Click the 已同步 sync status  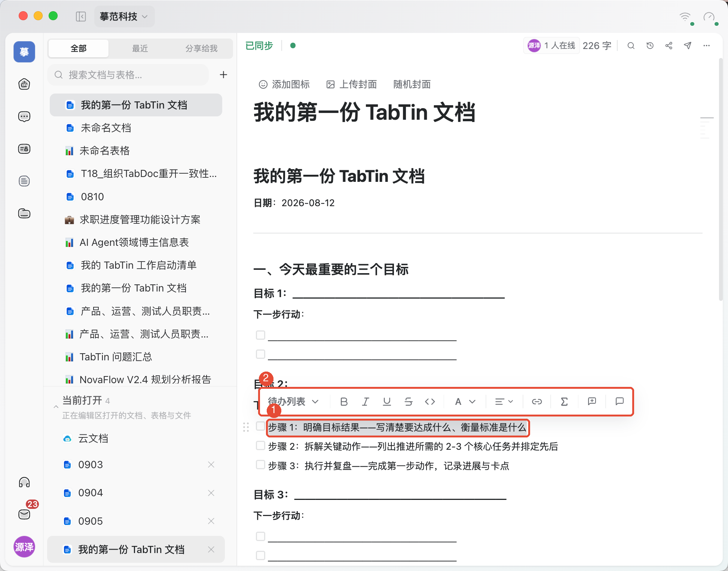[x=259, y=46]
